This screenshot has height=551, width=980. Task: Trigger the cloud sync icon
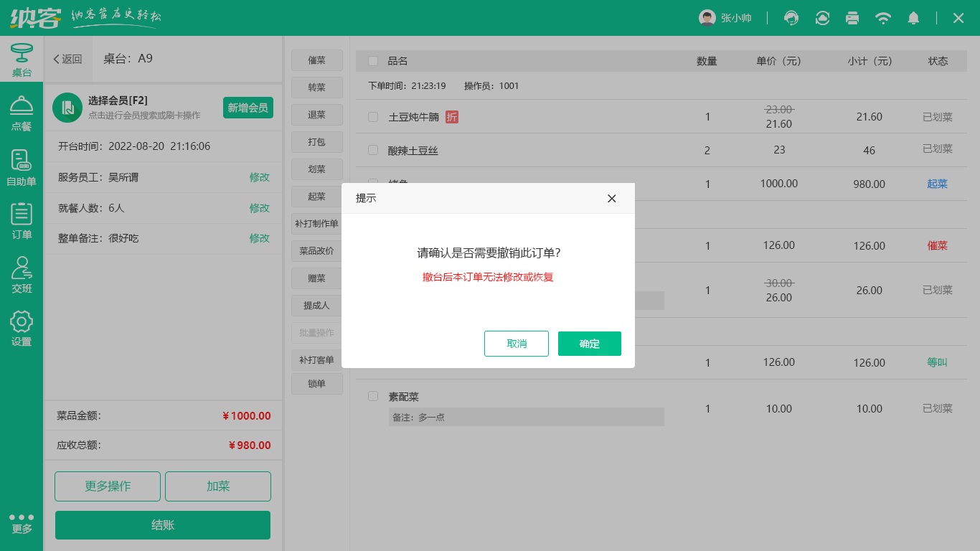coord(821,18)
